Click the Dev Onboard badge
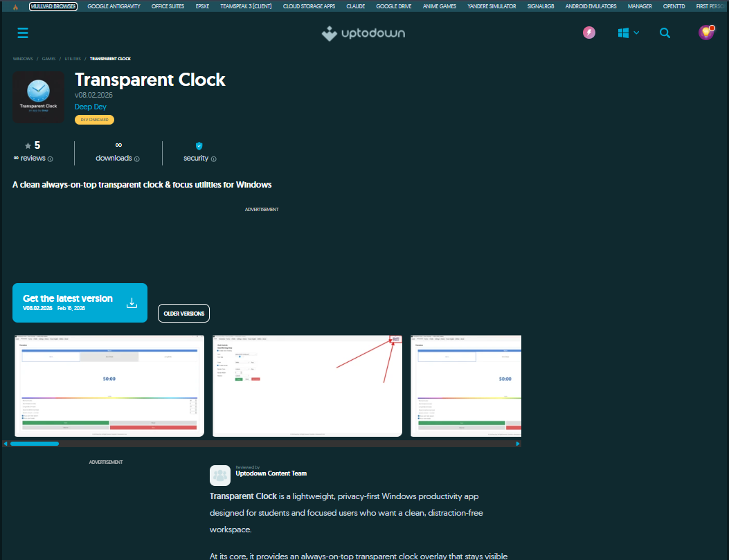 click(x=94, y=120)
